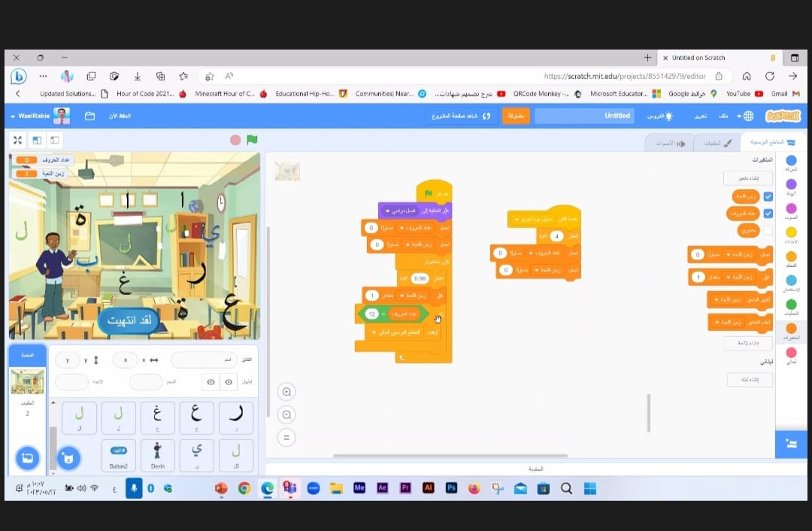Open dropdown on the stop block inside the if
The width and height of the screenshot is (812, 531).
[x=395, y=332]
